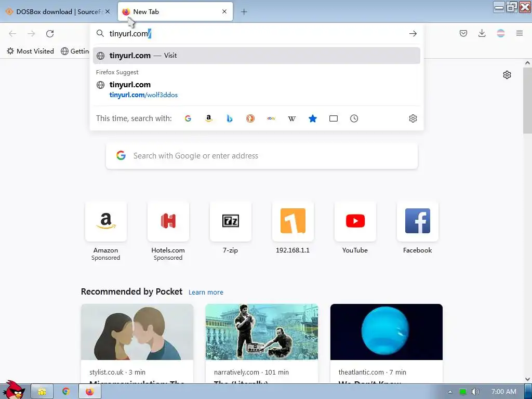The image size is (532, 399).
Task: Click the 7:00 AM clock
Action: (504, 392)
